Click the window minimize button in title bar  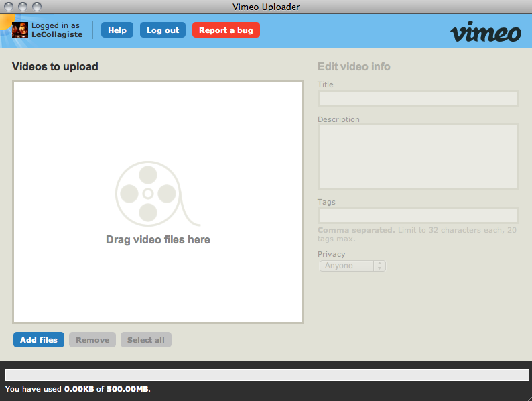(x=23, y=7)
